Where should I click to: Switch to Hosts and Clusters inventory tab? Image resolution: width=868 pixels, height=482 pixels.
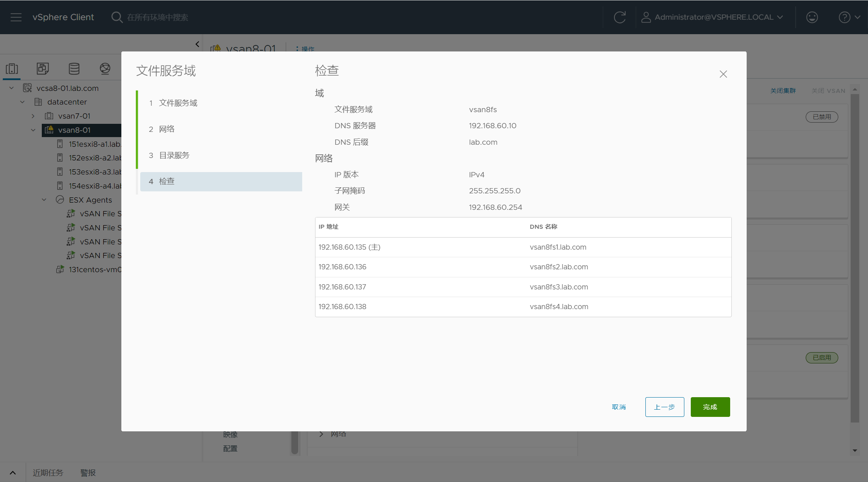12,69
